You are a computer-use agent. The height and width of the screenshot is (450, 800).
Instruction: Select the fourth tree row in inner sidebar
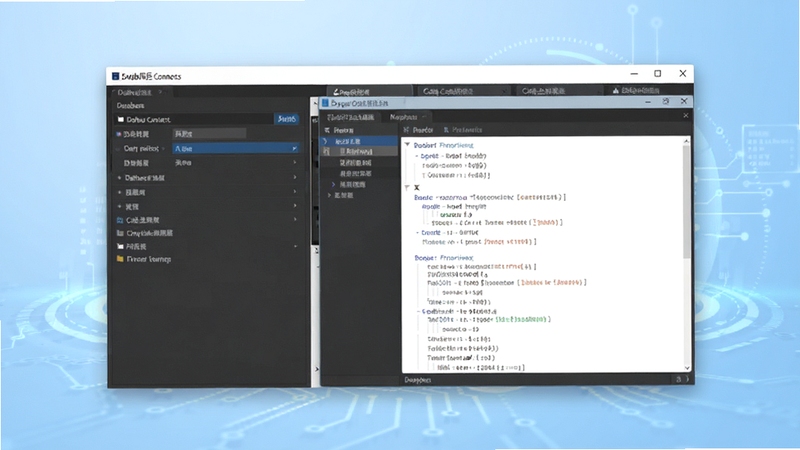[x=360, y=173]
